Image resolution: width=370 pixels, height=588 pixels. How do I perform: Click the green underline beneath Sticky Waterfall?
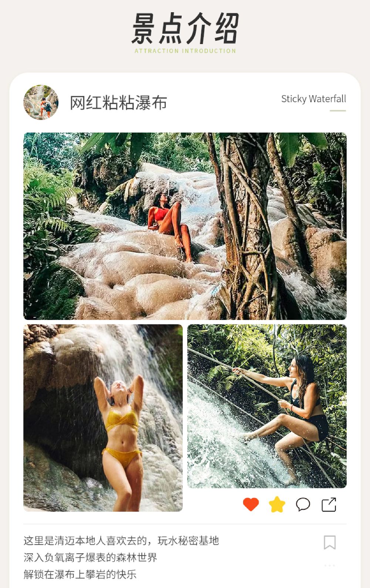338,110
